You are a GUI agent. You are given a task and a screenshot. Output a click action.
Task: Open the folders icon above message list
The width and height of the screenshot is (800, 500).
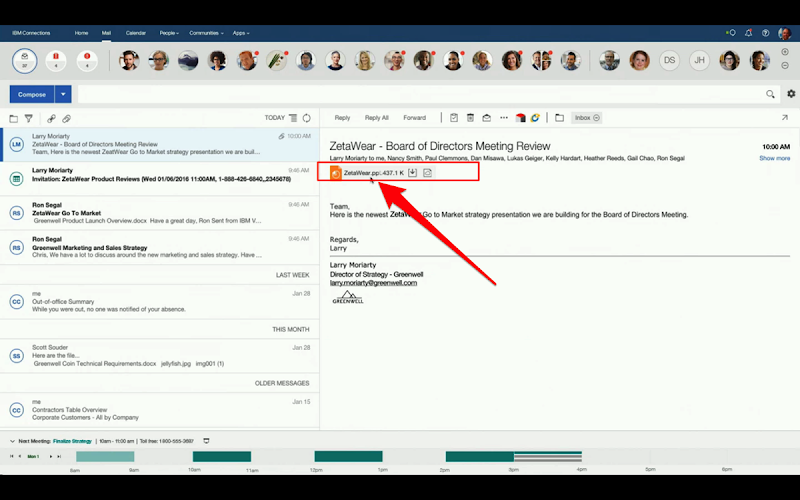coord(14,118)
